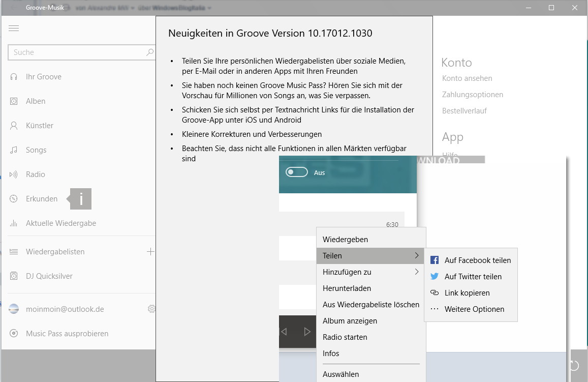Image resolution: width=588 pixels, height=382 pixels.
Task: Click the search magnifier icon
Action: (x=149, y=52)
